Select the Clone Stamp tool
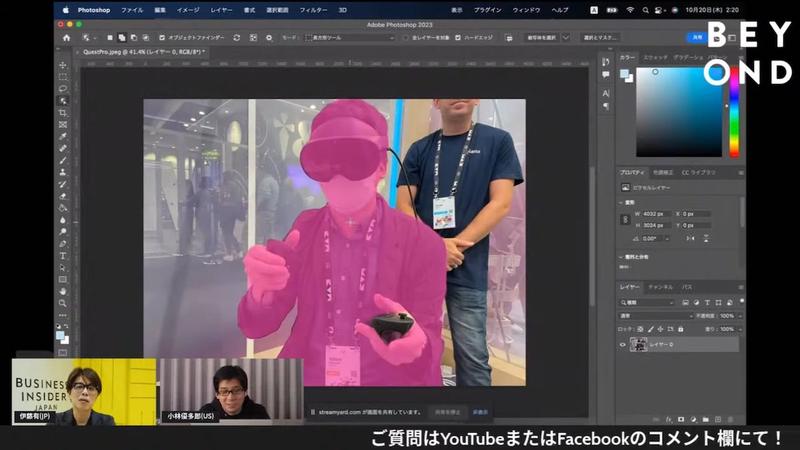 [x=63, y=172]
